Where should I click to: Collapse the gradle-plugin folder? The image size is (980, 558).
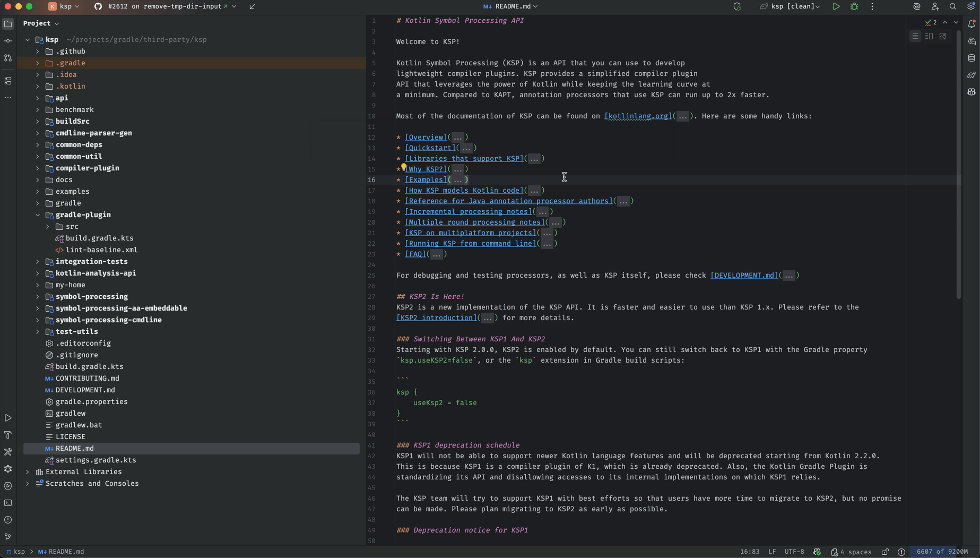pyautogui.click(x=38, y=215)
